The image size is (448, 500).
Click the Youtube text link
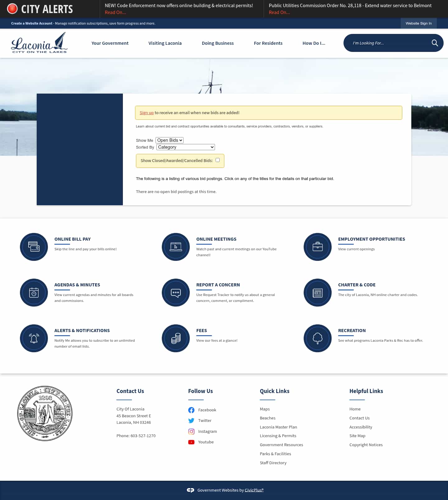(x=206, y=442)
